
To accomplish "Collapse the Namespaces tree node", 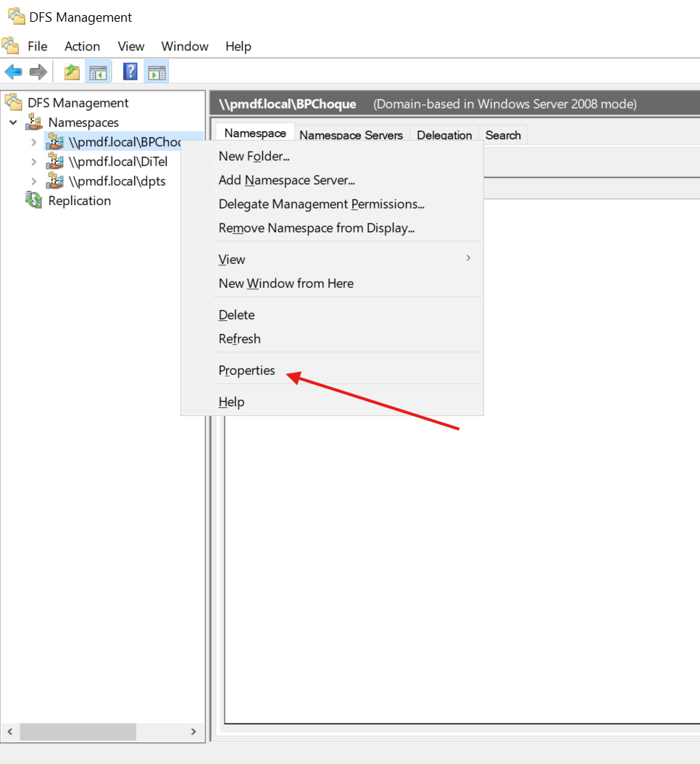I will [13, 123].
